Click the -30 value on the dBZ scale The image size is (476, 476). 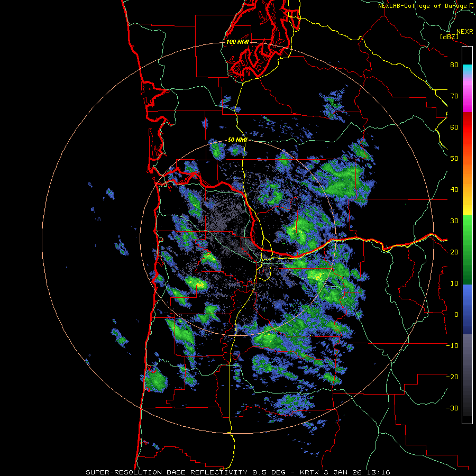[x=452, y=408]
